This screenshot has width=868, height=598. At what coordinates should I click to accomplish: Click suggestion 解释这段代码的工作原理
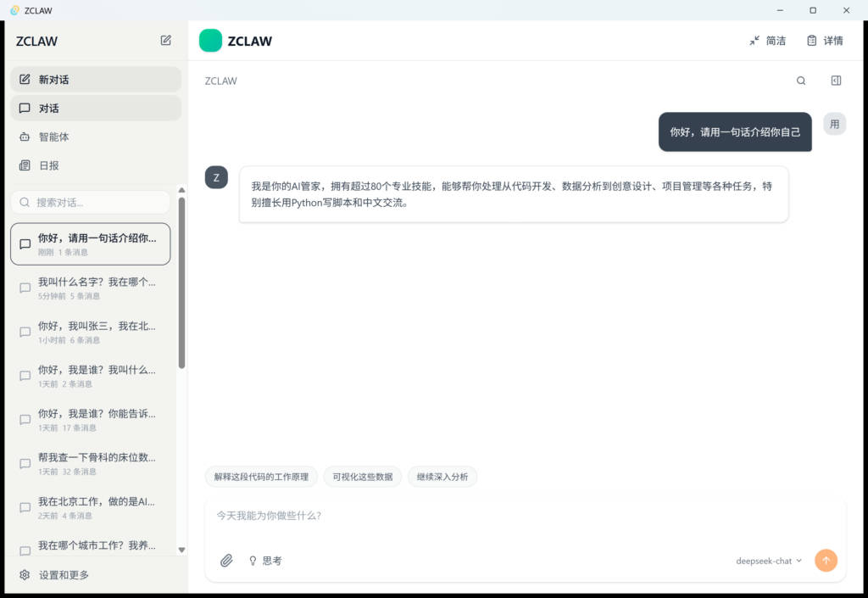click(261, 477)
